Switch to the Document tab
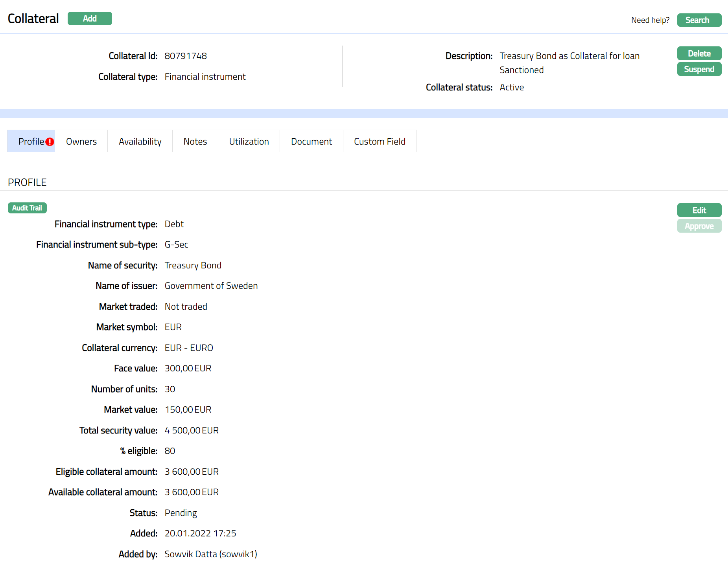 [311, 141]
